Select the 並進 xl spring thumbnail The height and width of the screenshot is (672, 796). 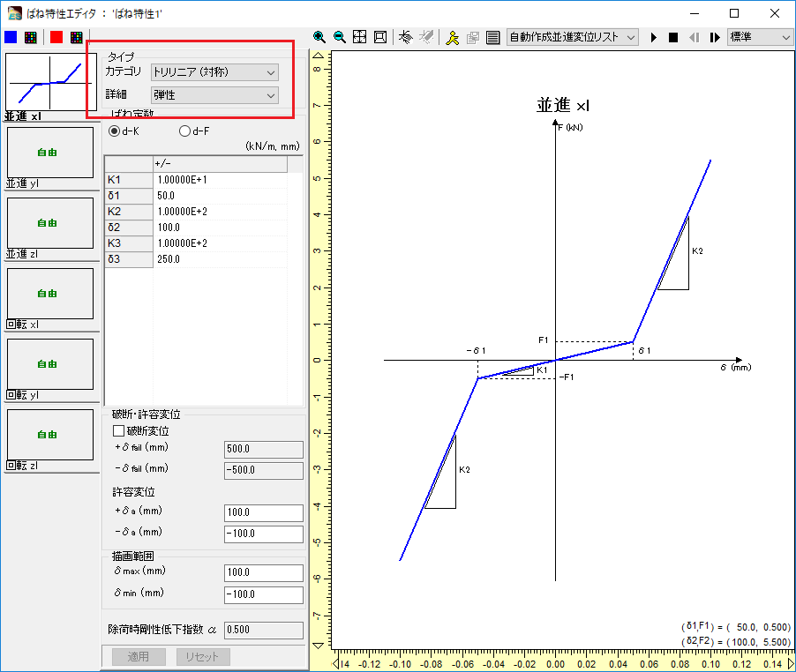coord(49,83)
